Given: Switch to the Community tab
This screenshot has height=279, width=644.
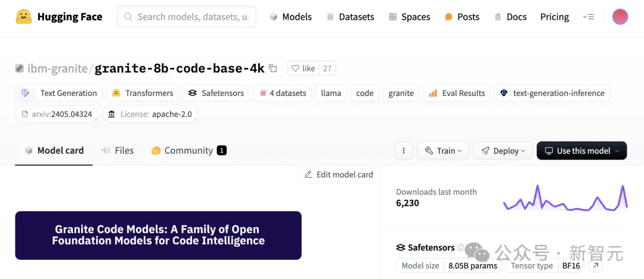Looking at the screenshot, I should (x=188, y=151).
